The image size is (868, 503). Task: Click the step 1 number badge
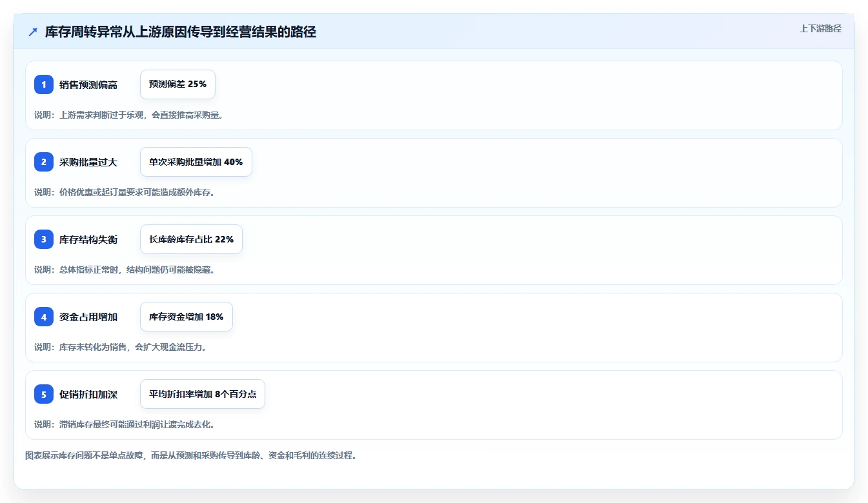[x=44, y=84]
